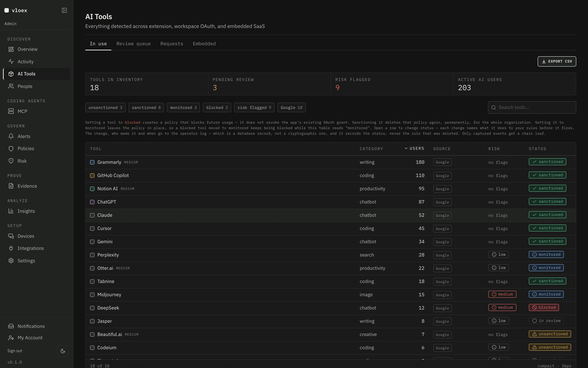The width and height of the screenshot is (588, 368).
Task: Open Alerts bell icon
Action: 11,136
